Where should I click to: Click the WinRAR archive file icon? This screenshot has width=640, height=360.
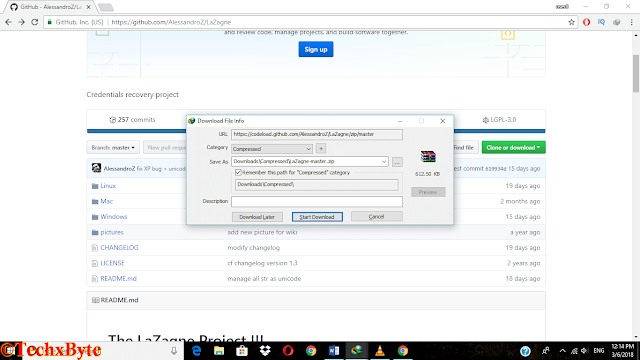(428, 156)
